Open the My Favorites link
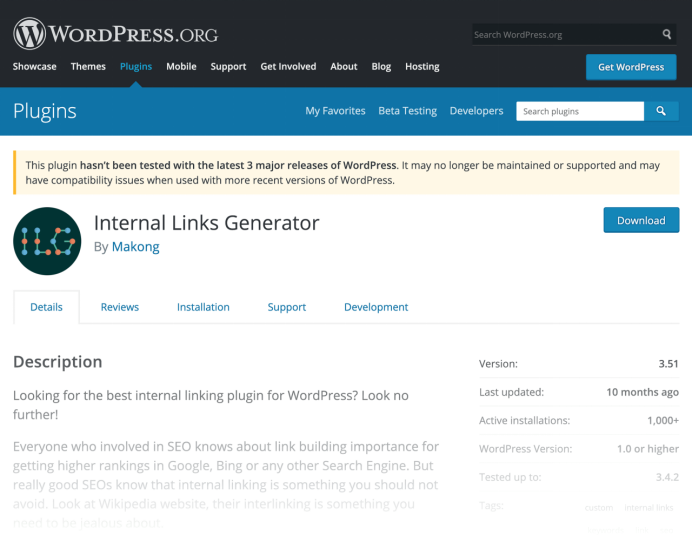Image resolution: width=693 pixels, height=556 pixels. click(335, 111)
